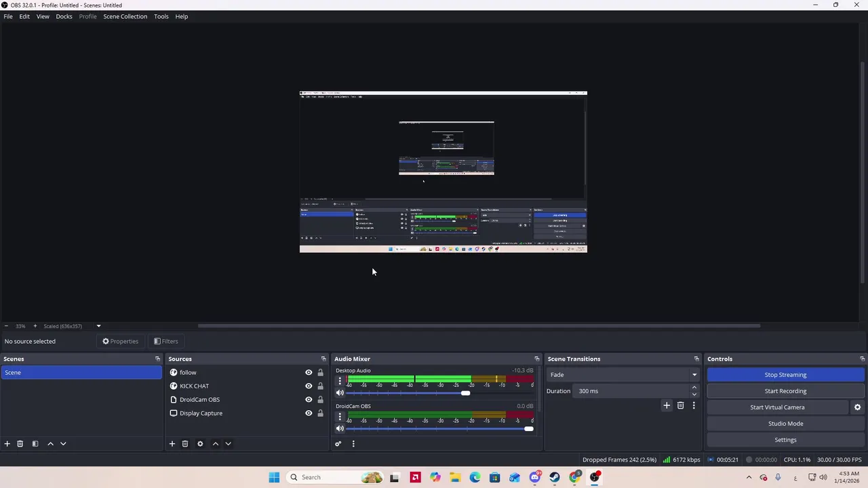Float the Controls dock with its pop-out icon
The image size is (868, 488).
pyautogui.click(x=862, y=359)
